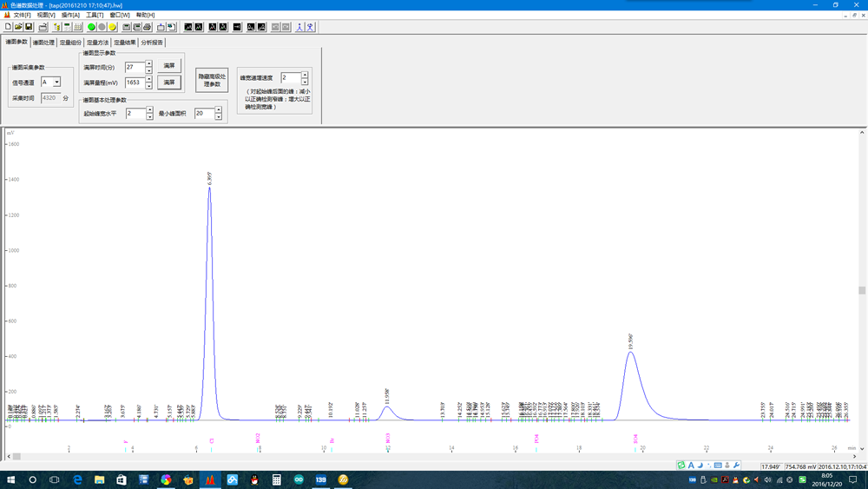
Task: Increase the 起始峰宽水平 value with the up arrow
Action: coord(149,110)
